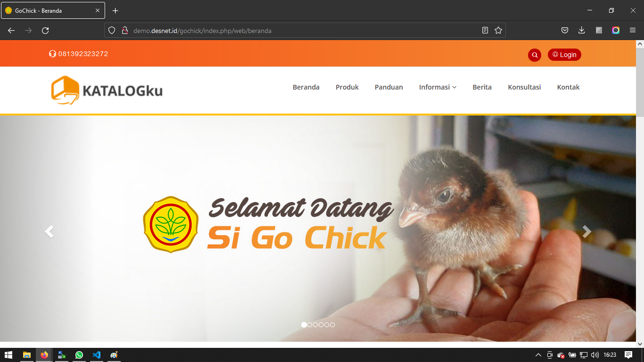Viewport: 644px width, 362px height.
Task: Advance carousel with right arrow
Action: (586, 231)
